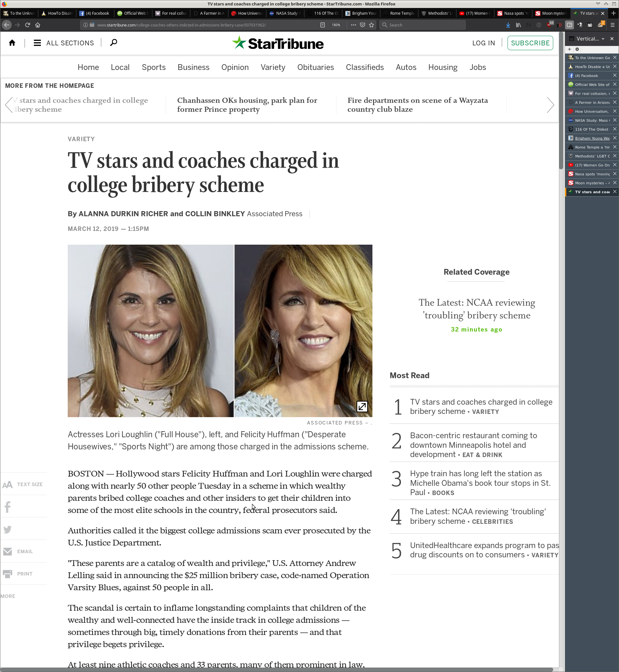Open the Firefox hamburger menu
Image resolution: width=619 pixels, height=672 pixels.
(612, 25)
